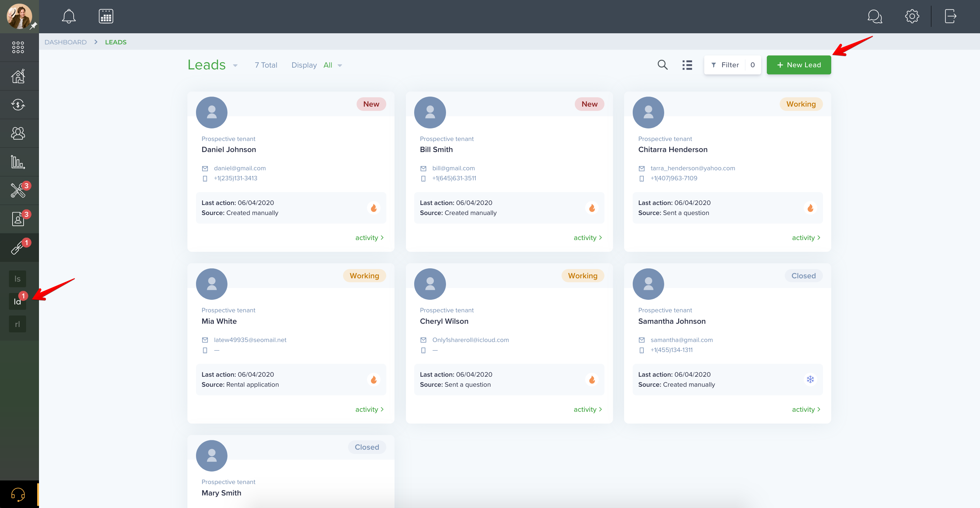Click Bill Smith's avatar

pyautogui.click(x=430, y=113)
